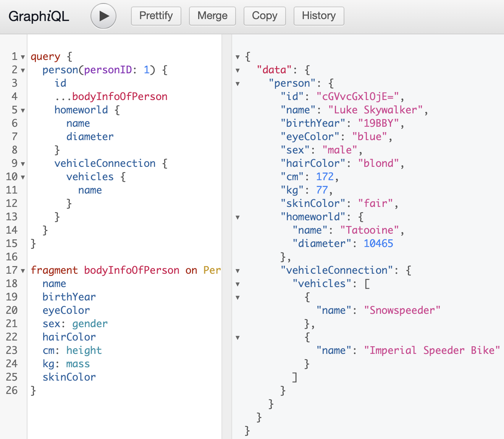Click the 172 cm value
The height and width of the screenshot is (439, 504).
tap(325, 177)
